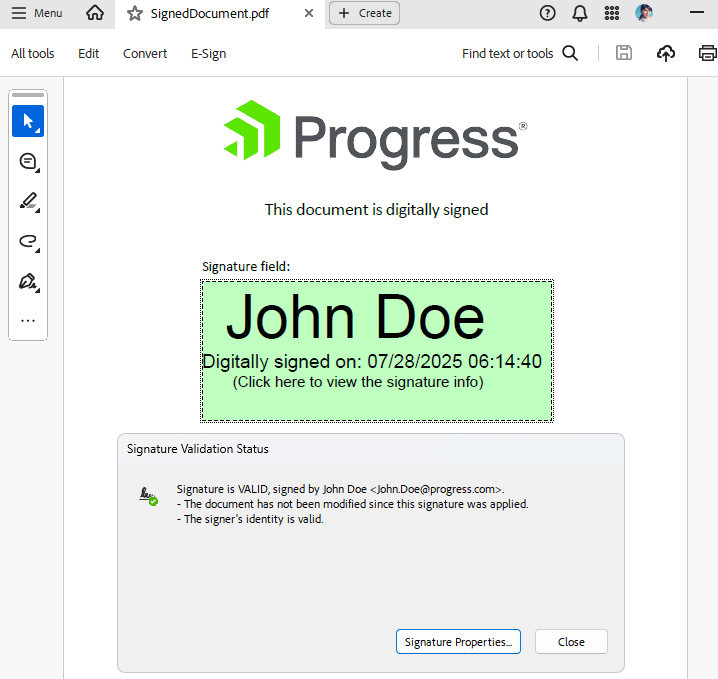Open the Edit menu item

88,54
